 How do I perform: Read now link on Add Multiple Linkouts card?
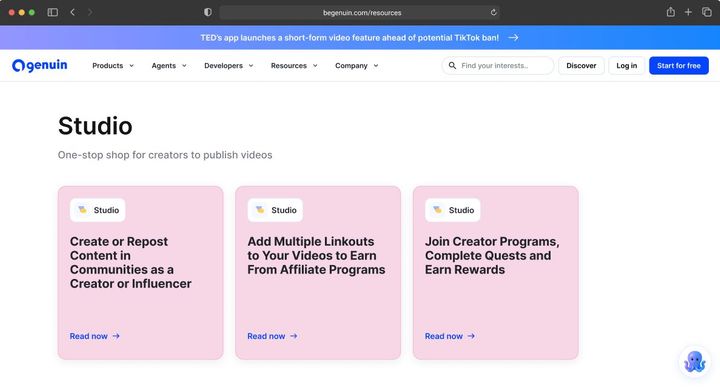(x=272, y=336)
